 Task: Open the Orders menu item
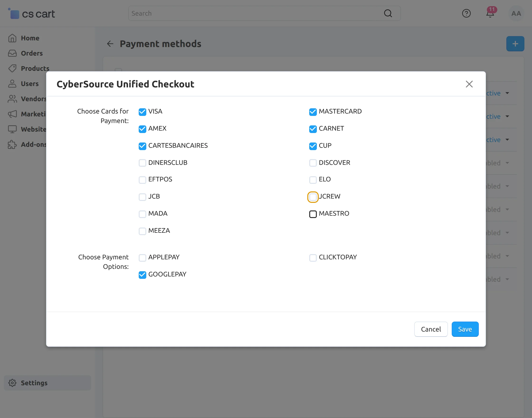click(32, 53)
